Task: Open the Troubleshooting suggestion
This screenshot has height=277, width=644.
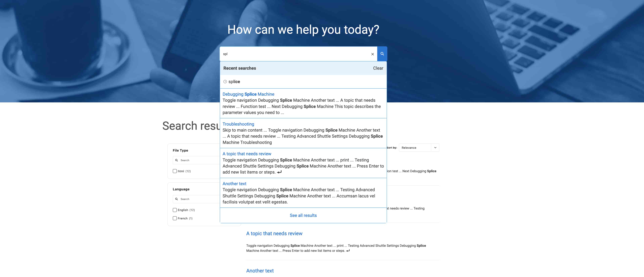Action: (238, 124)
